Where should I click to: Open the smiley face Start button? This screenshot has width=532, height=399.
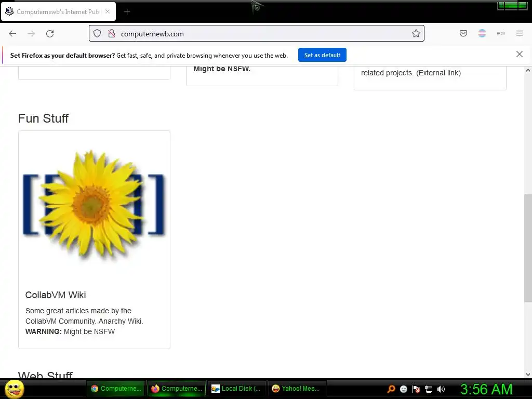(x=15, y=389)
